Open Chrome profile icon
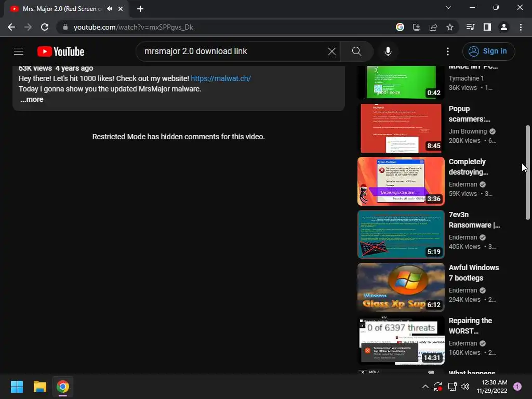This screenshot has height=399, width=532. click(x=503, y=27)
